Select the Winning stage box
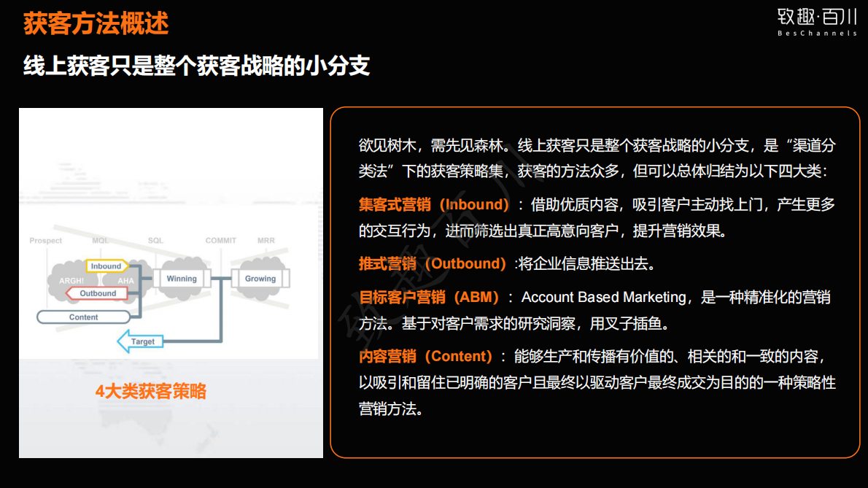Image resolution: width=868 pixels, height=488 pixels. tap(182, 278)
